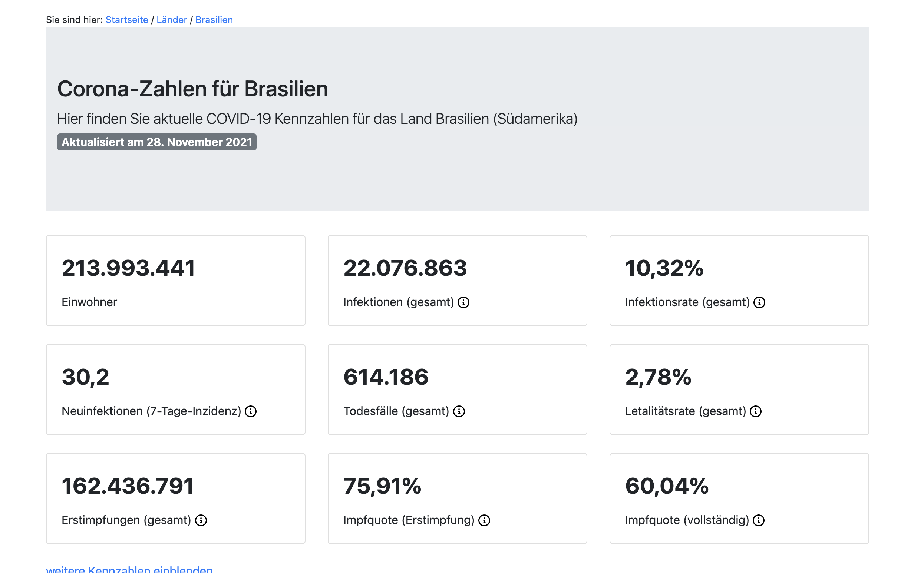Click the Corona-Zahlen für Brasilien heading
This screenshot has width=924, height=573.
click(x=192, y=89)
